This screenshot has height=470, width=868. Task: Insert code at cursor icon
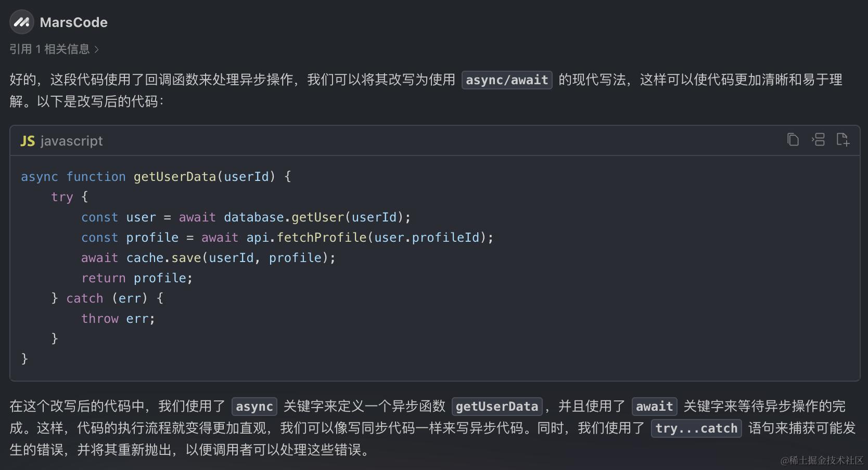818,140
